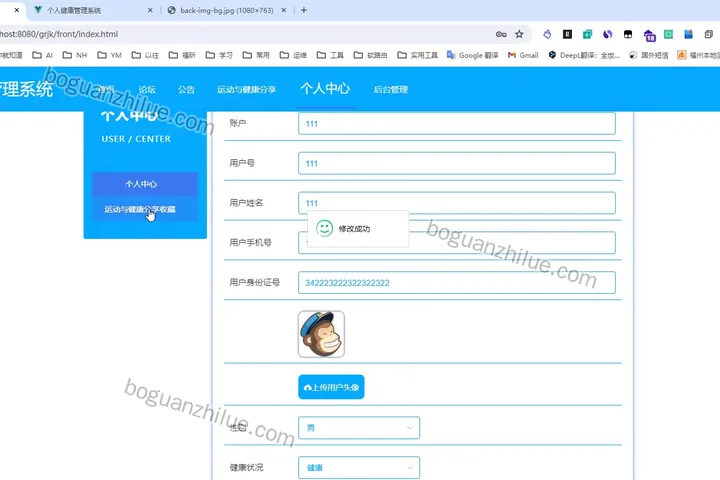The width and height of the screenshot is (720, 480).
Task: Open the purple house extension with badge
Action: [649, 35]
